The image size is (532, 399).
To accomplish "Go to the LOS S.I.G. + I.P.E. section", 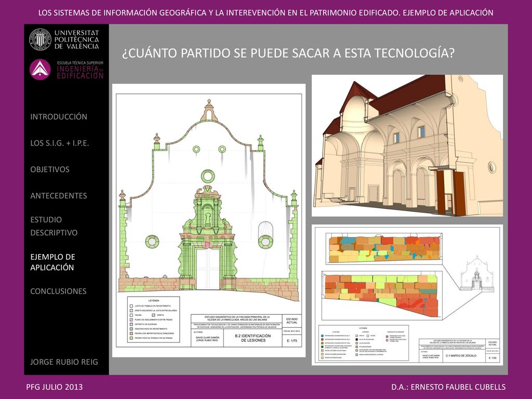I will 60,143.
